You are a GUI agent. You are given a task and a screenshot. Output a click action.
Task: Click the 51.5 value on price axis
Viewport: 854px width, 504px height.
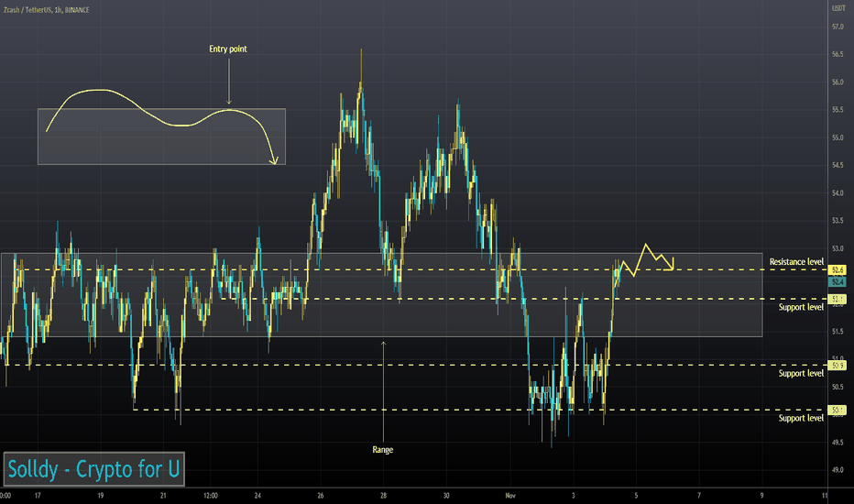(838, 332)
